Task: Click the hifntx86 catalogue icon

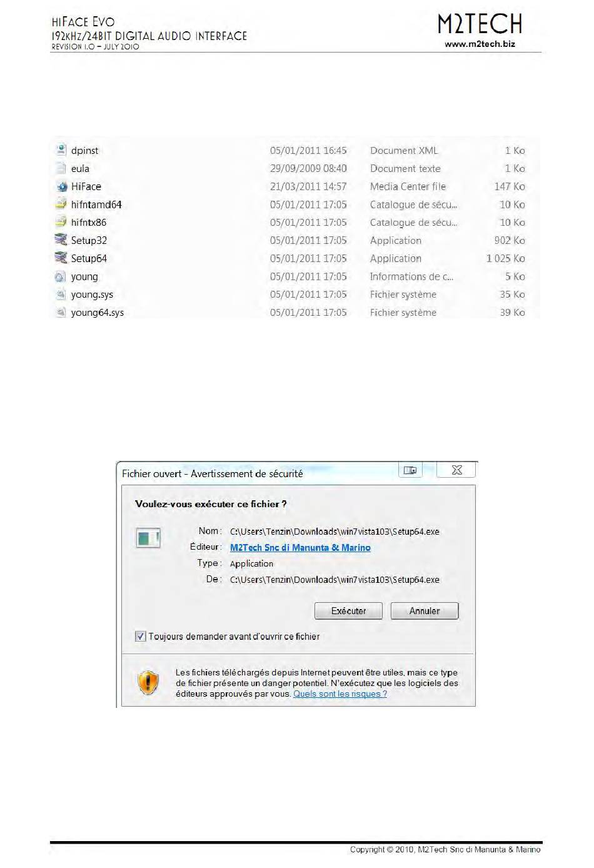Action: 61,222
